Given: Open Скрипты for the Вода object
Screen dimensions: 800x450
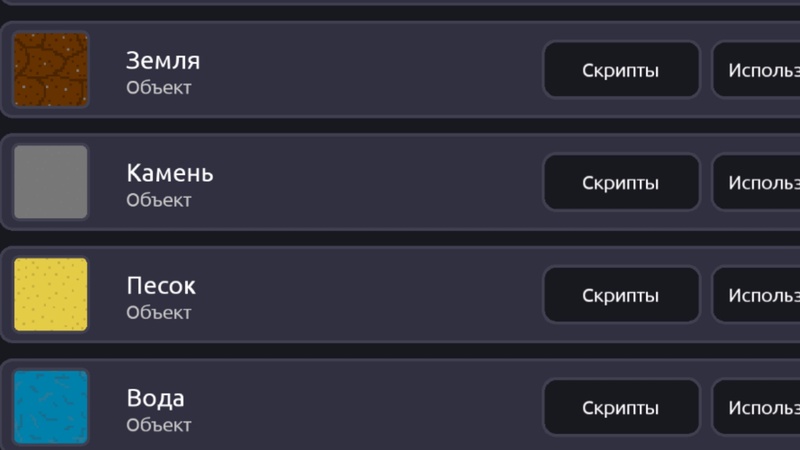Looking at the screenshot, I should (x=621, y=407).
